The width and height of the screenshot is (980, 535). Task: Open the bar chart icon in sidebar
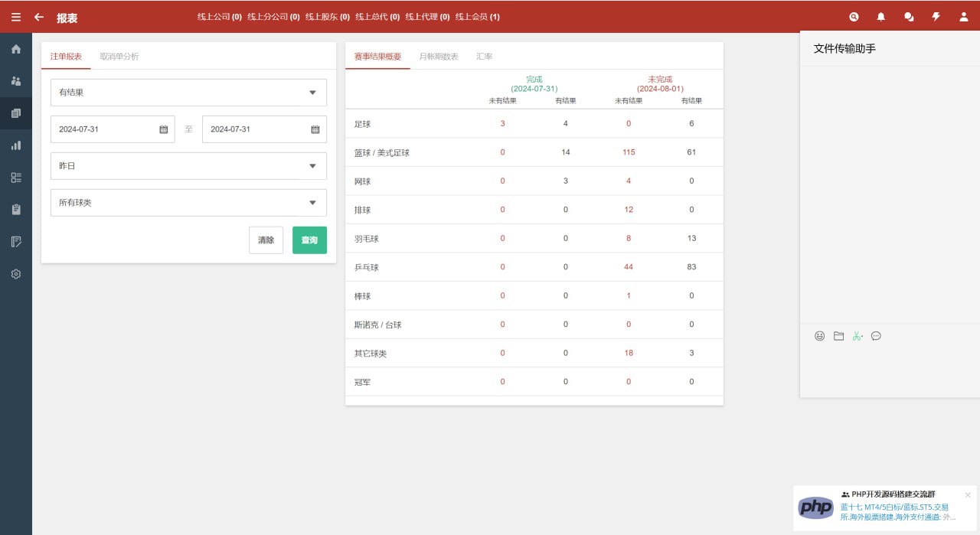[x=16, y=145]
